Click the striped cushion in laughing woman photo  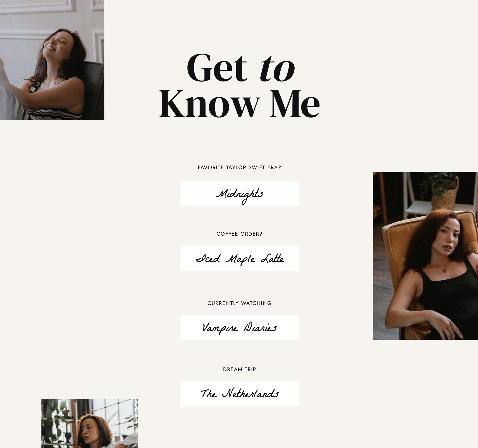(12, 103)
